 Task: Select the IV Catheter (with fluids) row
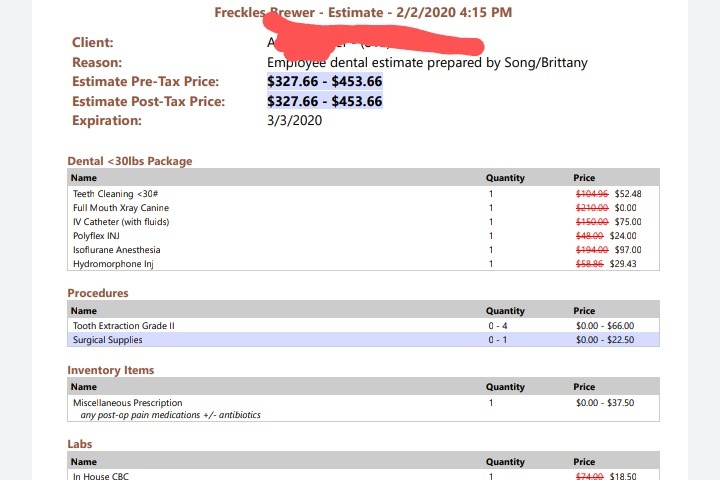363,222
